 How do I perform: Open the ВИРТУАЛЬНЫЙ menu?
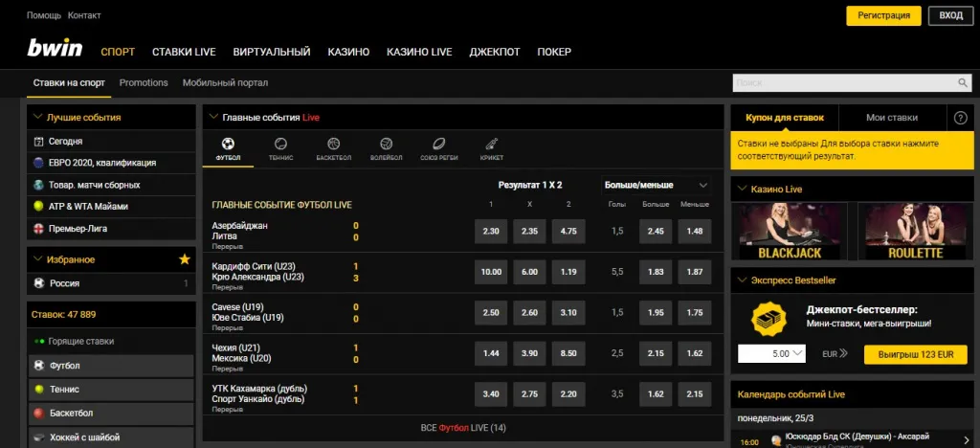tap(271, 52)
